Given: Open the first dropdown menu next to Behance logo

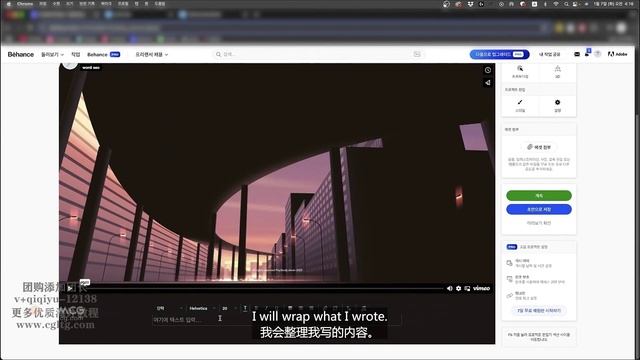Looking at the screenshot, I should click(52, 54).
